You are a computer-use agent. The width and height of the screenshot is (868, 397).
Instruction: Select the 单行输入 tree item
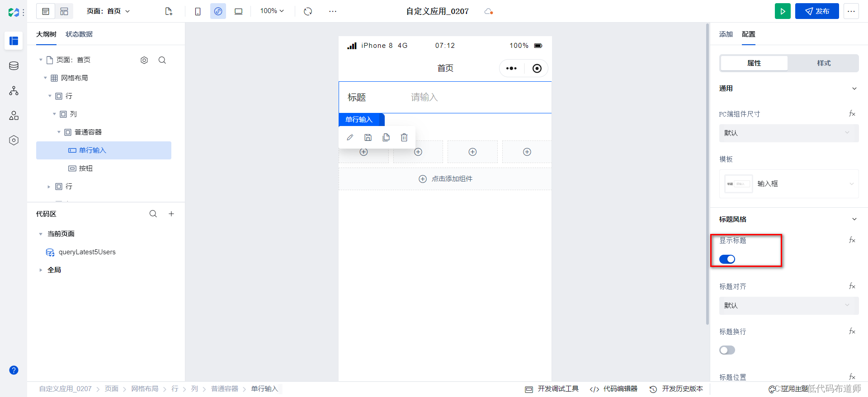click(104, 150)
